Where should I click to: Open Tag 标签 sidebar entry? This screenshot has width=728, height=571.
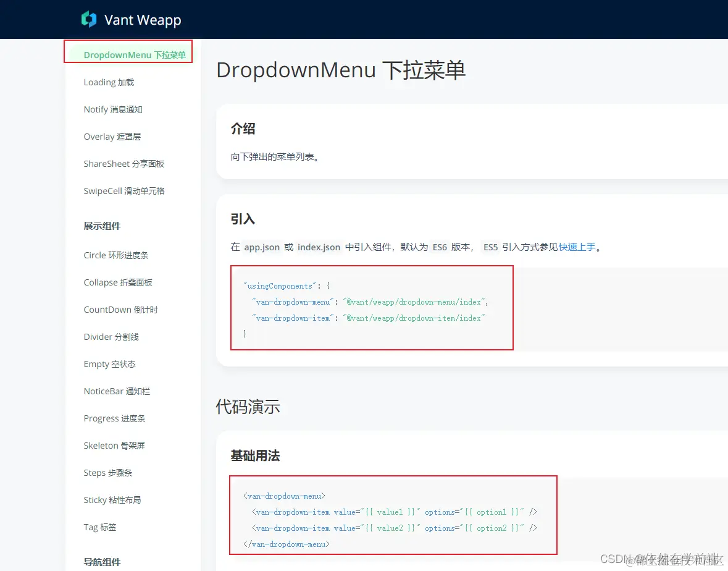coord(100,527)
